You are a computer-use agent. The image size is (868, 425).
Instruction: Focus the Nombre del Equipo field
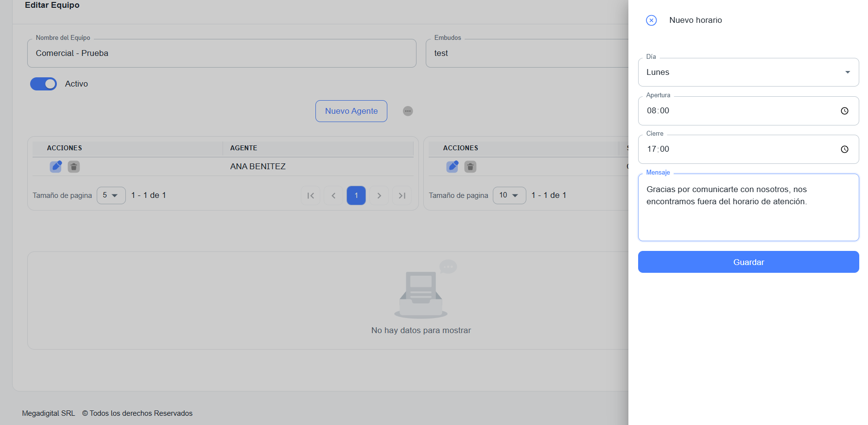click(x=222, y=53)
